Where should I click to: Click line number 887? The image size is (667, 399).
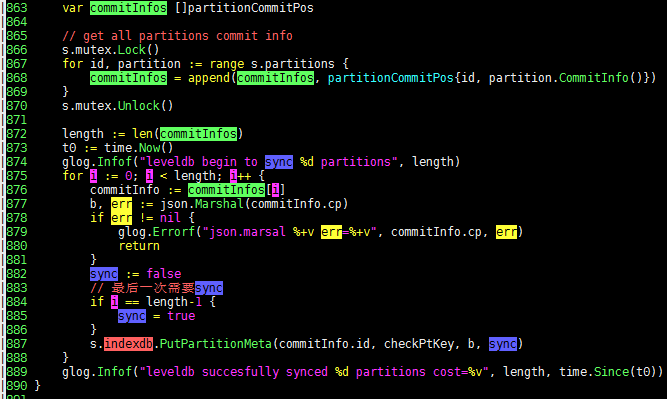click(x=17, y=344)
